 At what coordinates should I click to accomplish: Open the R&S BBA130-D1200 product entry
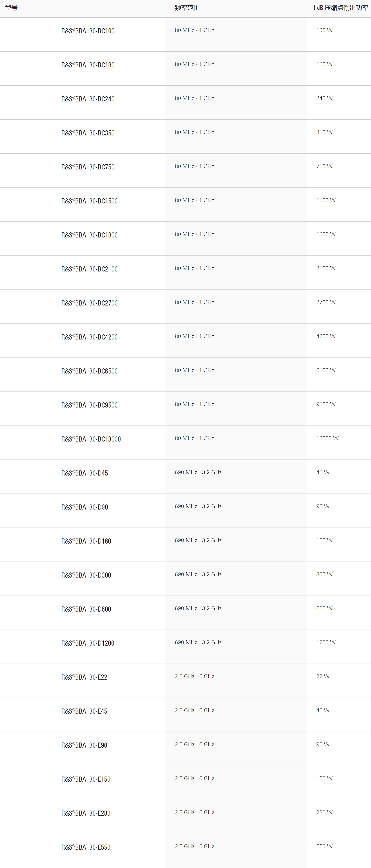(x=87, y=643)
